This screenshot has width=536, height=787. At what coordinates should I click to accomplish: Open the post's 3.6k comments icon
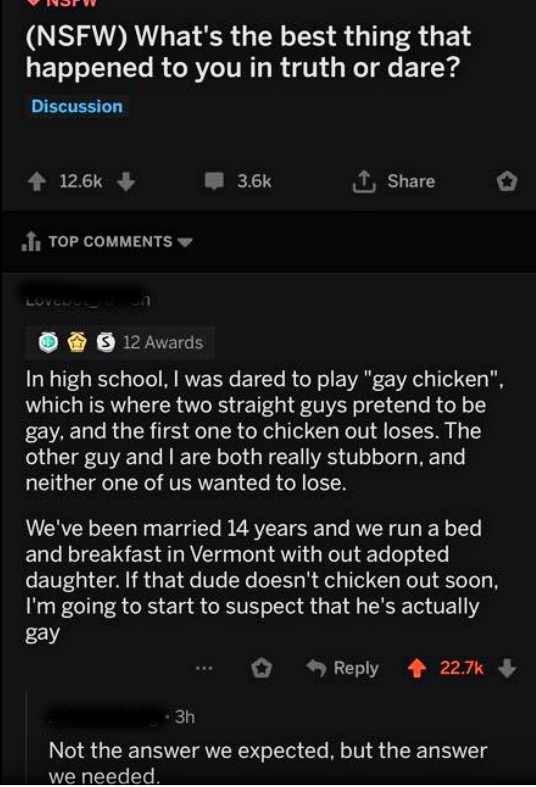coord(214,181)
